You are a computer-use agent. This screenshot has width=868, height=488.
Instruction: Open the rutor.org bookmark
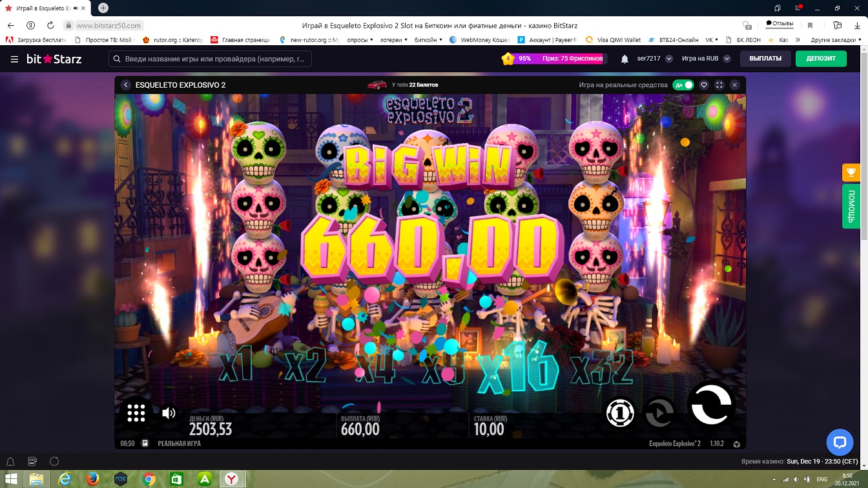point(172,40)
